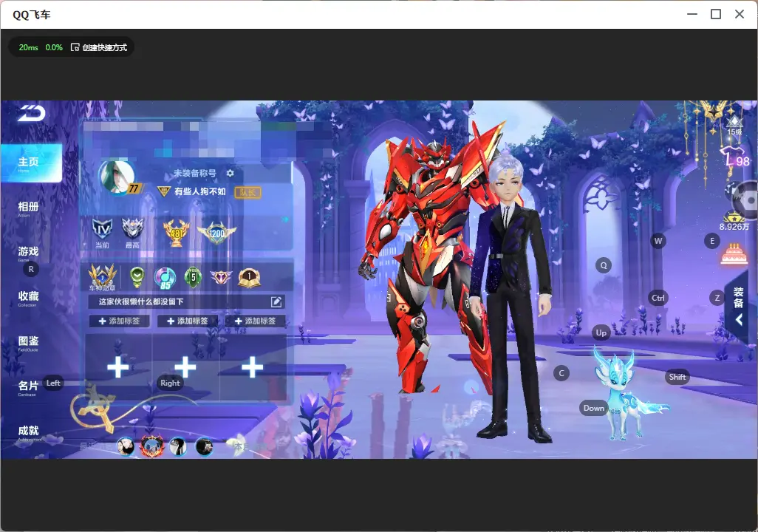Click the Q key overlay
The image size is (758, 532).
point(604,265)
